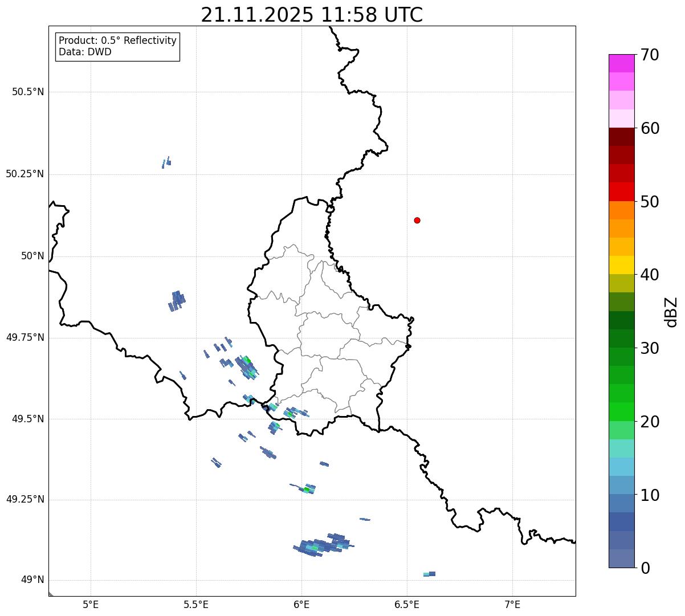This screenshot has width=685, height=616.
Task: Click the red radar station marker
Action: tap(417, 220)
